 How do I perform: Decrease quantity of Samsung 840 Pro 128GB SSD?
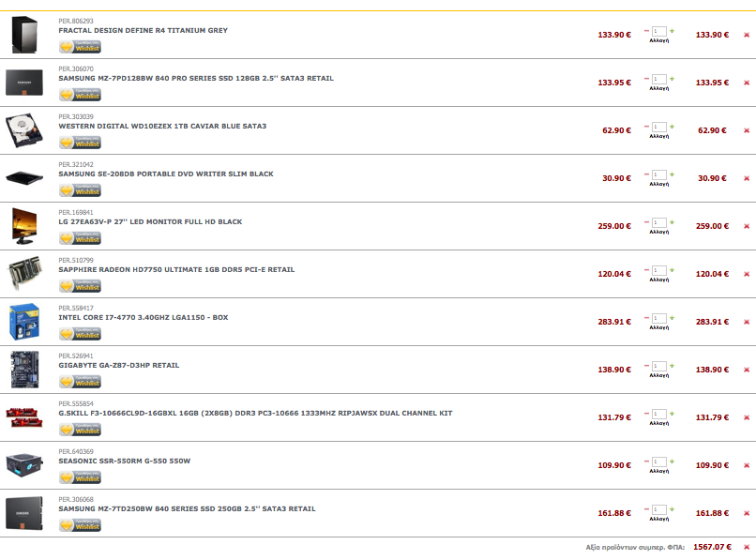pyautogui.click(x=646, y=78)
